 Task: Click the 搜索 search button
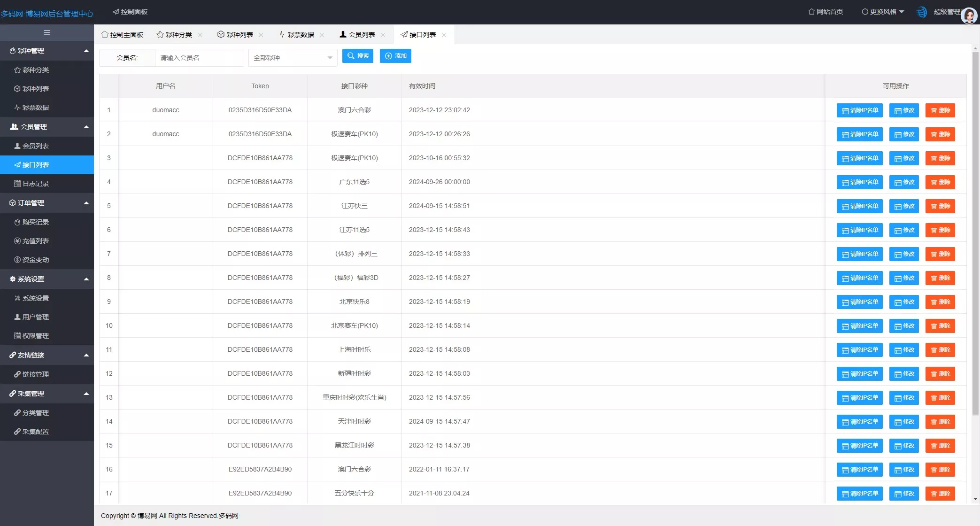(358, 56)
